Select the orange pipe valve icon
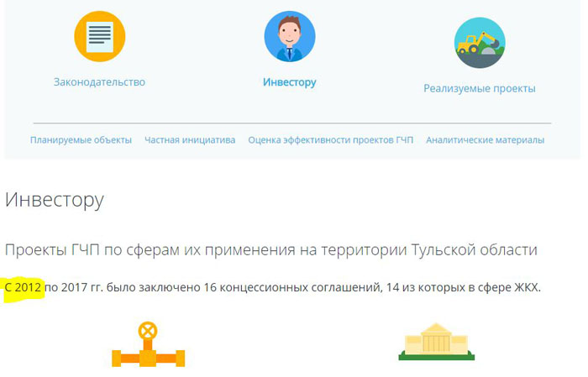Viewport: 588px width, 377px height. (148, 346)
